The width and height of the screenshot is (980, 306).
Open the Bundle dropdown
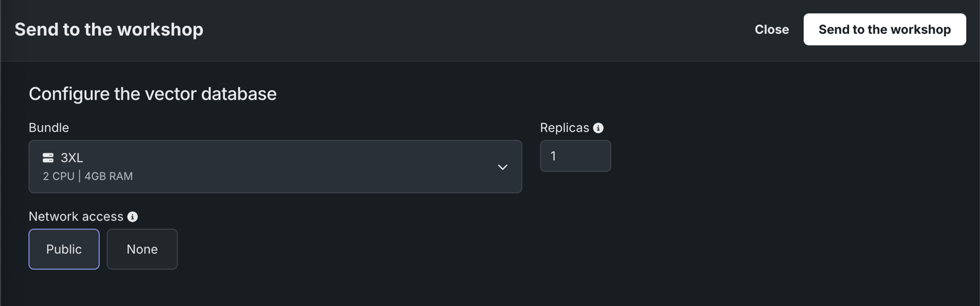click(x=275, y=167)
